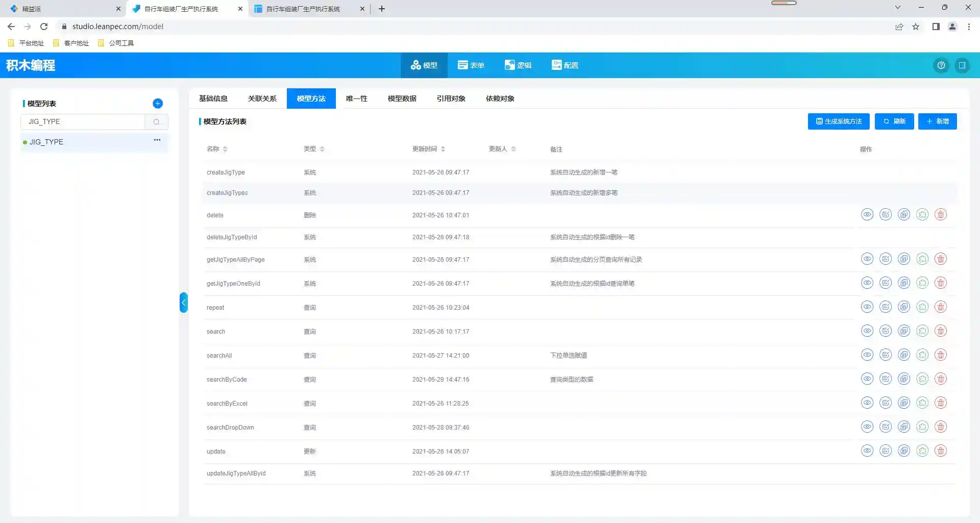
Task: Click the 生成系统方法 button
Action: coord(838,121)
